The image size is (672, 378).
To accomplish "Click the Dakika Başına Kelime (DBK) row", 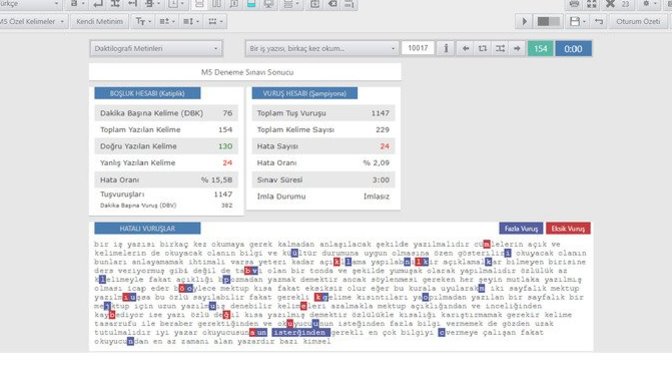I will pyautogui.click(x=166, y=113).
